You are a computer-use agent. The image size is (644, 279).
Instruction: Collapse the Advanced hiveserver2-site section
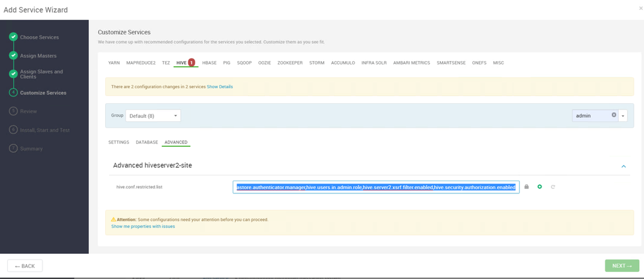[x=623, y=166]
